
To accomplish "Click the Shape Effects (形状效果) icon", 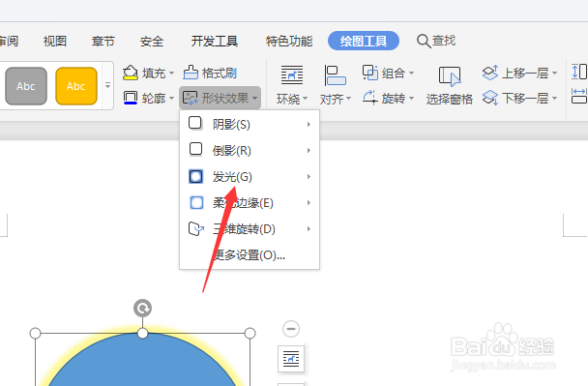I will [190, 98].
